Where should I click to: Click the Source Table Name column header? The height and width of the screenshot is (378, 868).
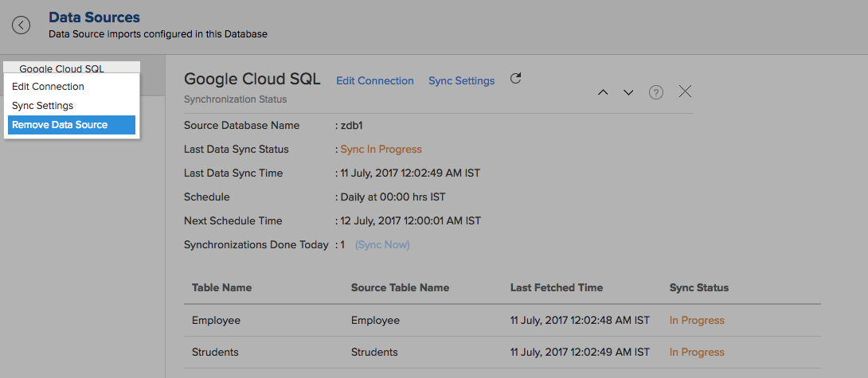(x=401, y=288)
